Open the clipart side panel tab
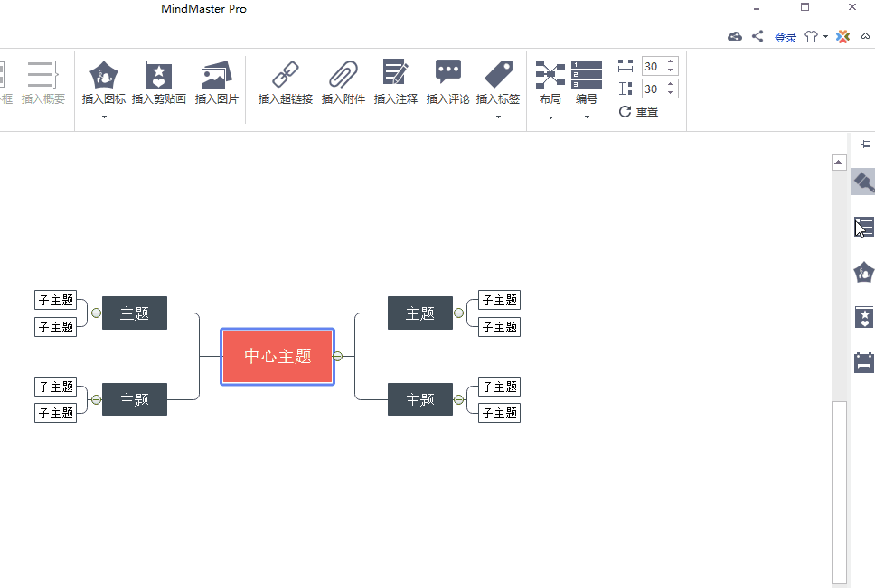 (x=864, y=317)
